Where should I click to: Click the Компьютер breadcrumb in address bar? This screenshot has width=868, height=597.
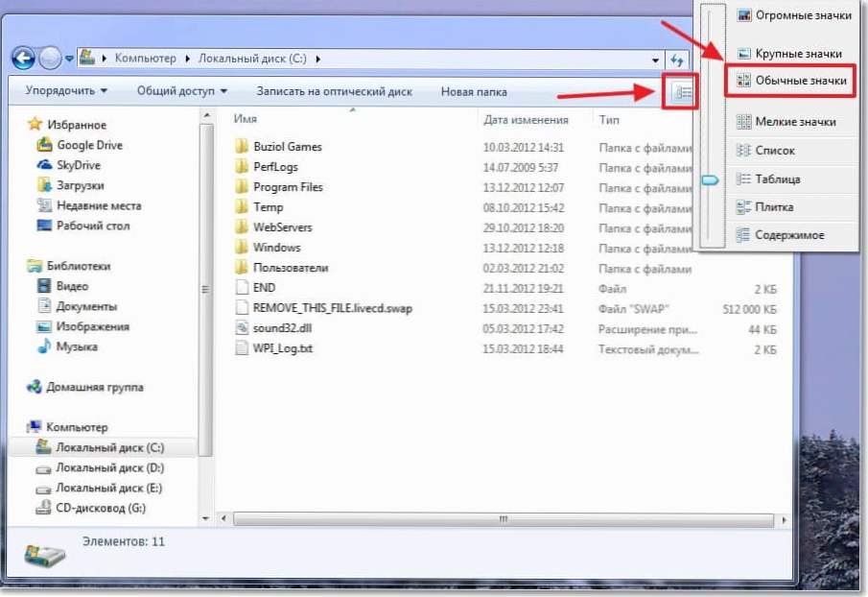146,59
